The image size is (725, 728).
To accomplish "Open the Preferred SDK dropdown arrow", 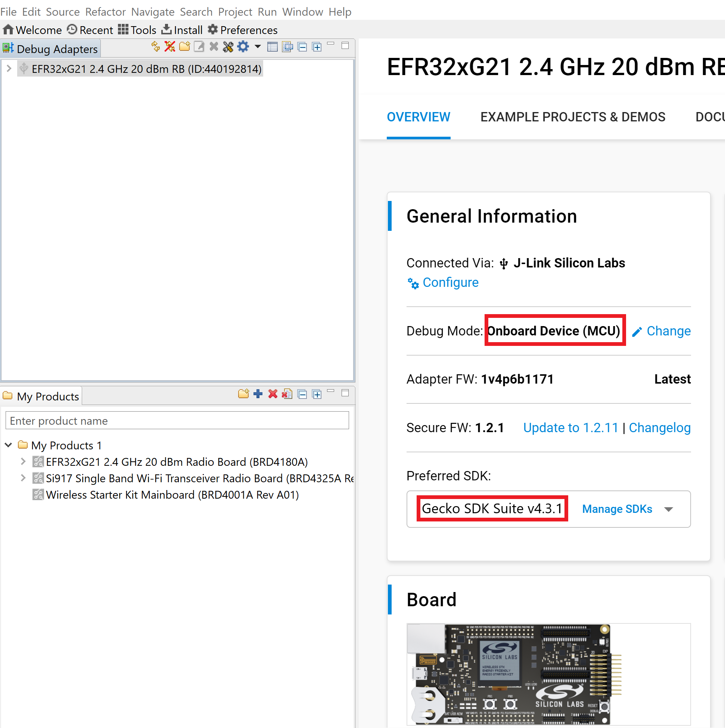I will 669,509.
